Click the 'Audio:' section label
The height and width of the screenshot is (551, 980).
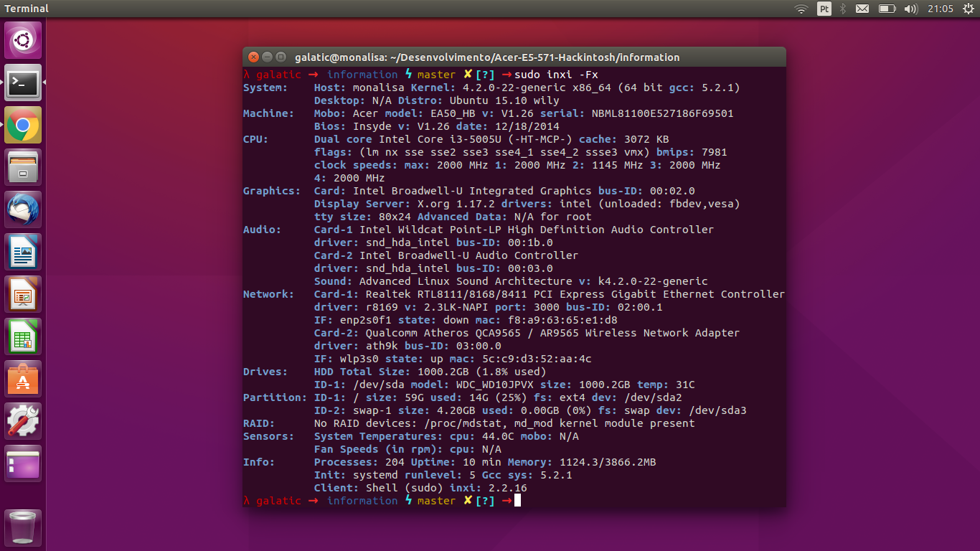click(x=263, y=230)
